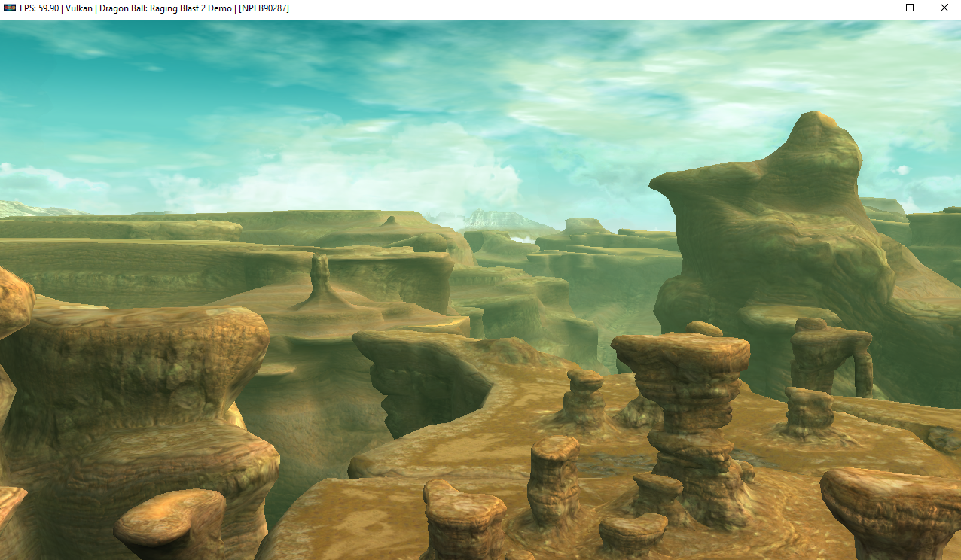Maximize the game window
Screen dimensions: 961x560
(x=910, y=8)
